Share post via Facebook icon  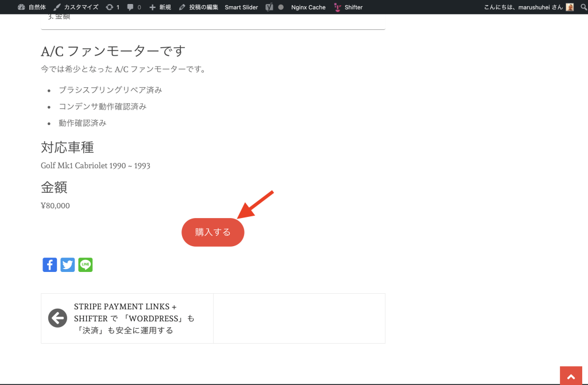[50, 265]
